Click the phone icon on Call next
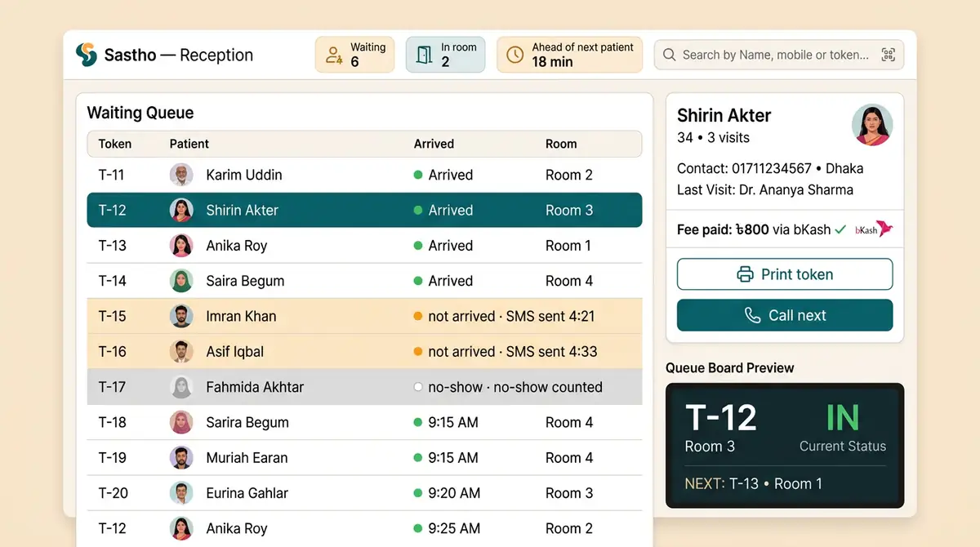Image resolution: width=980 pixels, height=547 pixels. tap(752, 315)
